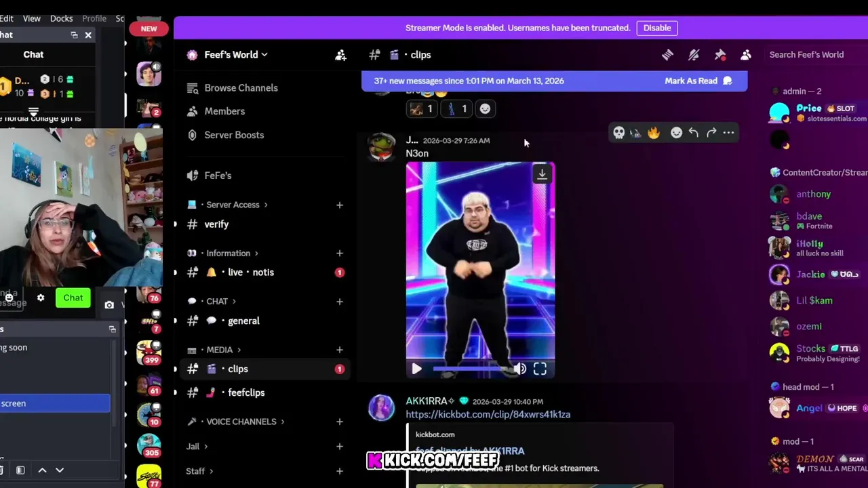
Task: Click the invite people icon beside Feef's World
Action: pos(340,55)
